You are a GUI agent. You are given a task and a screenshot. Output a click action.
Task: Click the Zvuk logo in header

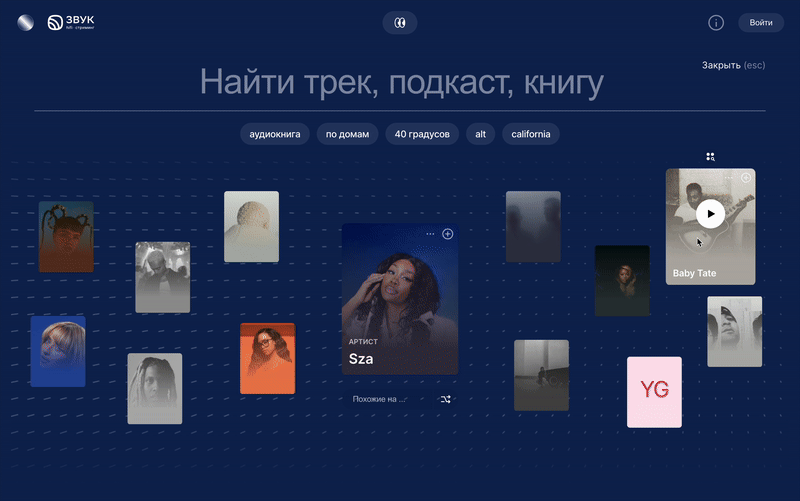(x=71, y=22)
